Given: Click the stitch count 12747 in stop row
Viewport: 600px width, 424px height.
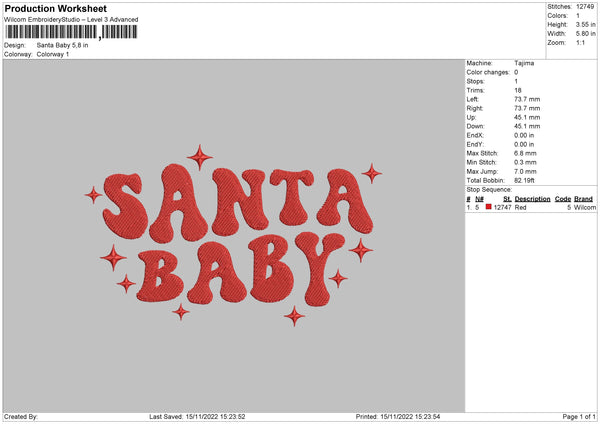Looking at the screenshot, I should (x=502, y=207).
